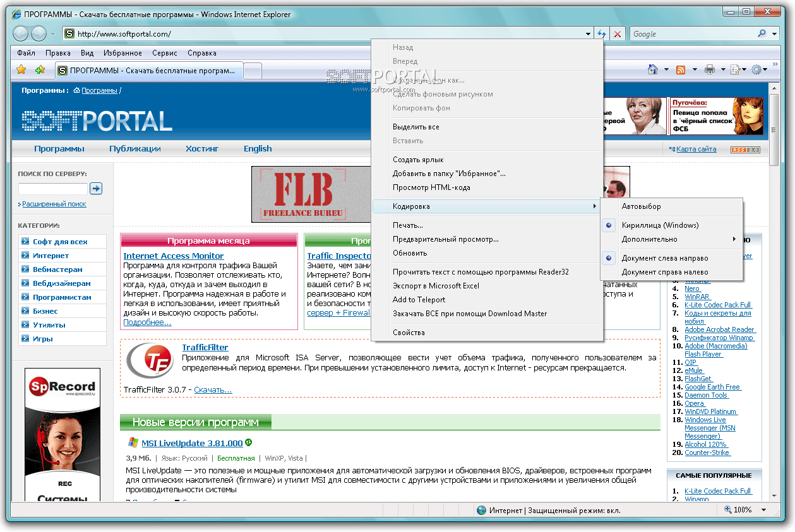Choose Просмотр HTML-кода menu entry
This screenshot has width=795, height=532.
coord(486,187)
